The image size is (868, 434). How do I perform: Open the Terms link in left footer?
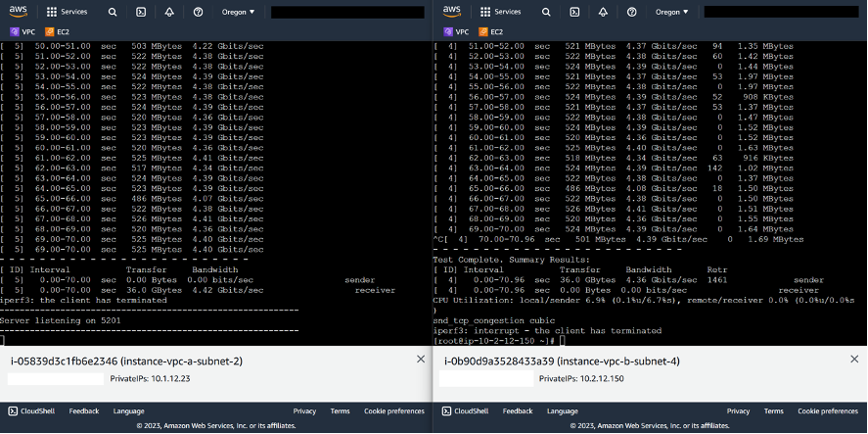coord(340,411)
